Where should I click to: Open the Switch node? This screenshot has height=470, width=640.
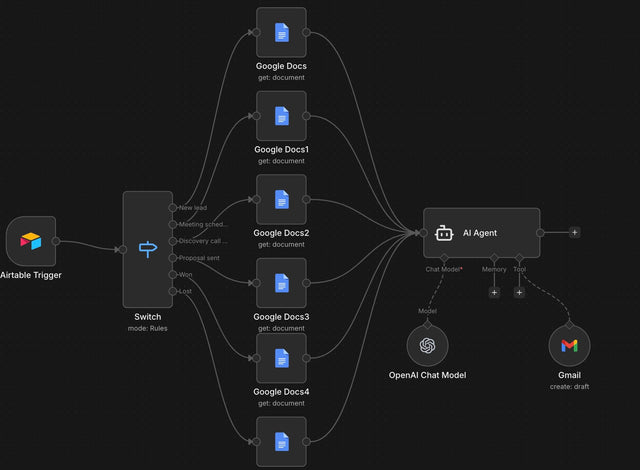[x=148, y=249]
